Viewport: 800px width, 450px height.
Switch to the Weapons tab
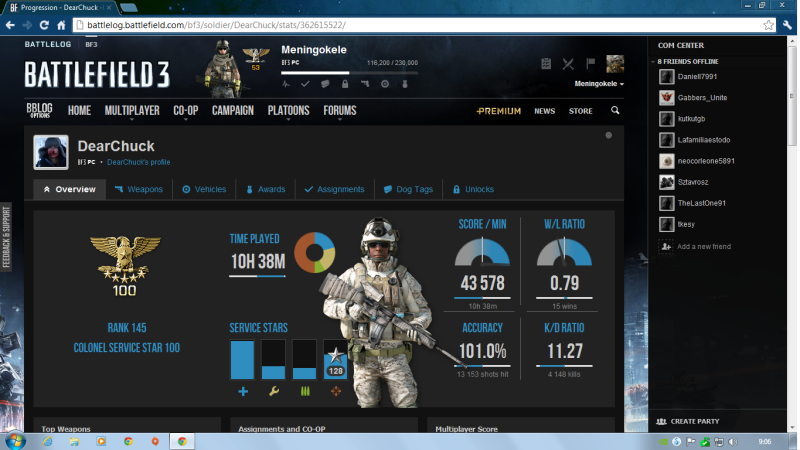pos(139,189)
